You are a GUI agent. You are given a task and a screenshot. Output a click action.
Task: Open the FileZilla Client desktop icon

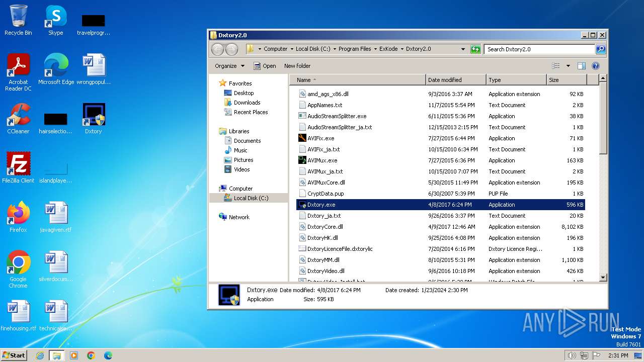[18, 167]
